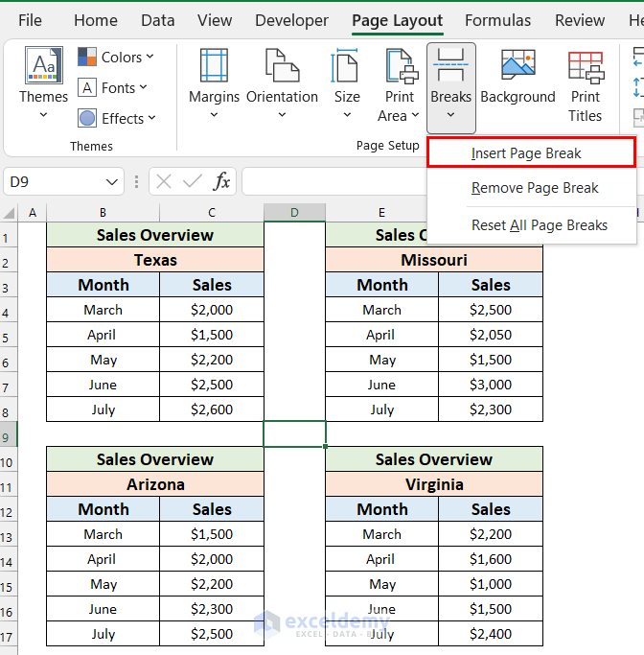Click the Texas title cell
This screenshot has width=644, height=655.
coord(155,260)
